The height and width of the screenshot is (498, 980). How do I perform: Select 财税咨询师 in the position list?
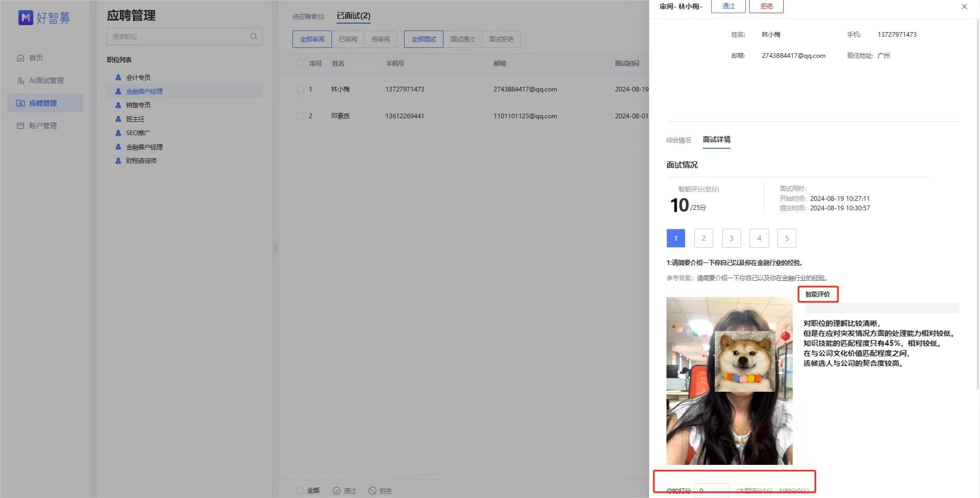click(x=142, y=160)
